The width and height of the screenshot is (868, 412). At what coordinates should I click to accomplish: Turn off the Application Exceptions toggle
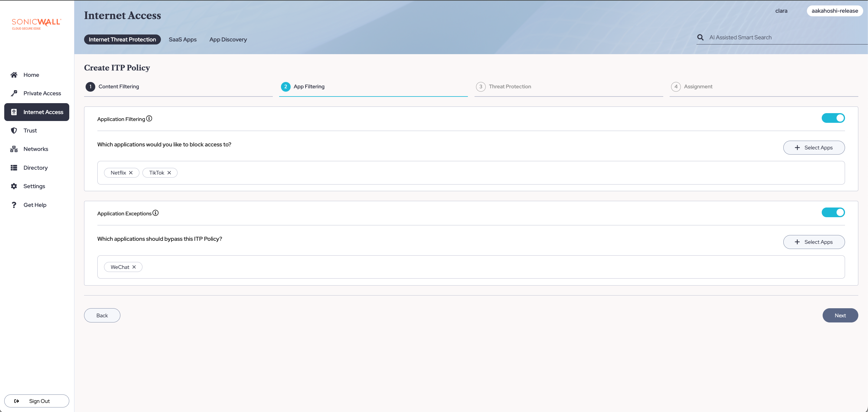(x=833, y=212)
